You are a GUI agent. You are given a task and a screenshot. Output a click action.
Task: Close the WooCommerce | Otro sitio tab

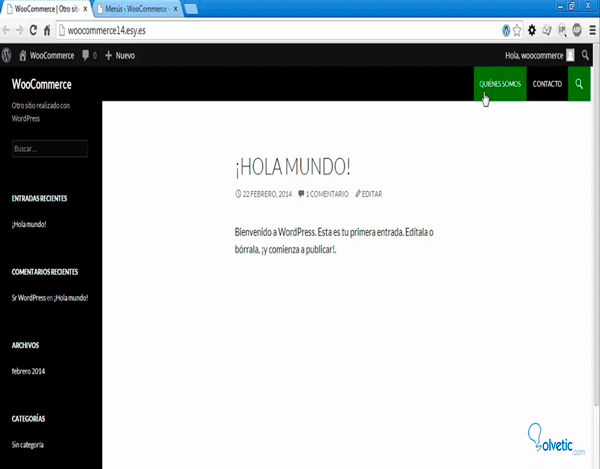[85, 9]
